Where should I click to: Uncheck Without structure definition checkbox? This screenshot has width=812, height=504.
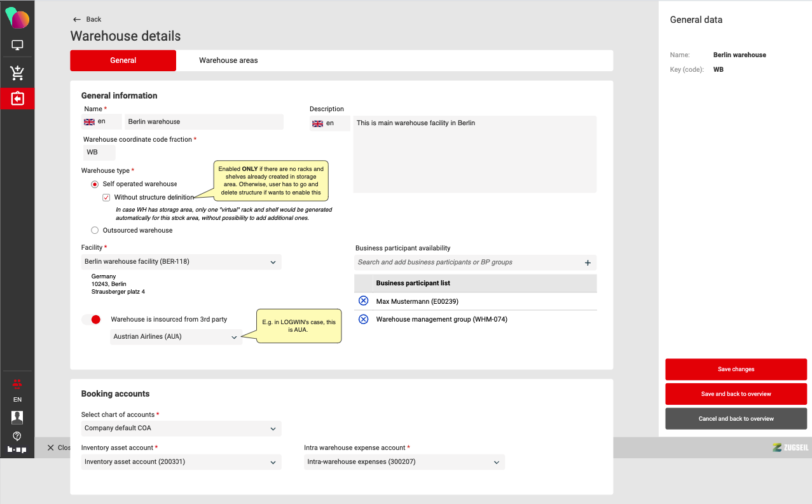[x=106, y=198]
